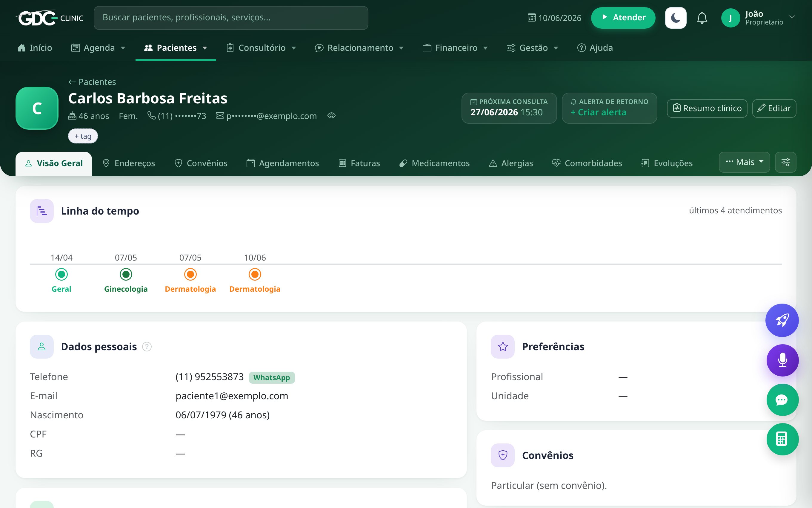Open the Ajuda help menu

[595, 48]
